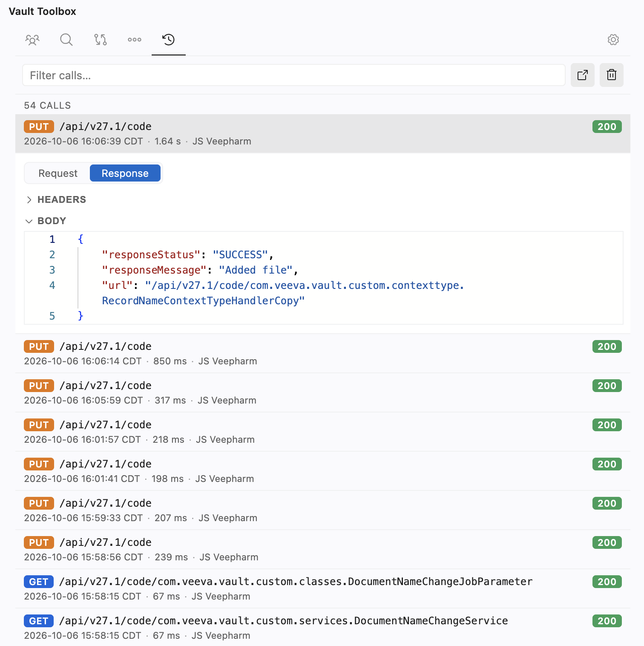Open the GET DocumentNameChangeService call

(x=323, y=627)
